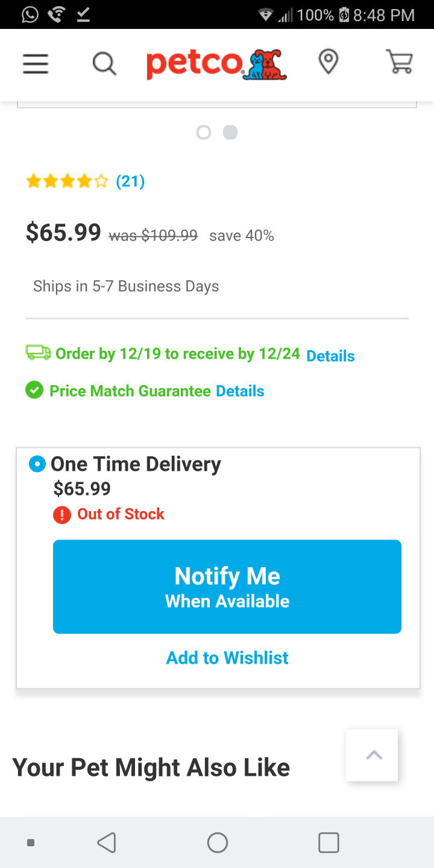The height and width of the screenshot is (868, 434).
Task: Open the hamburger navigation menu
Action: pos(36,63)
